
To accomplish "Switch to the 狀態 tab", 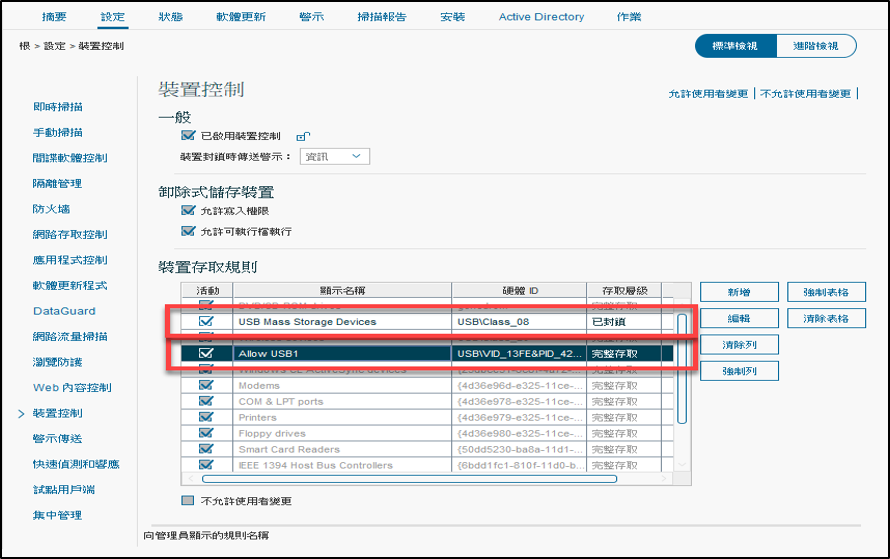I will (x=171, y=17).
